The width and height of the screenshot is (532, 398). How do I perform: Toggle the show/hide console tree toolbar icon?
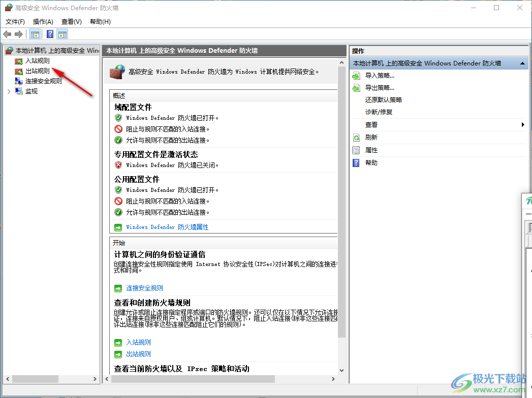[35, 34]
